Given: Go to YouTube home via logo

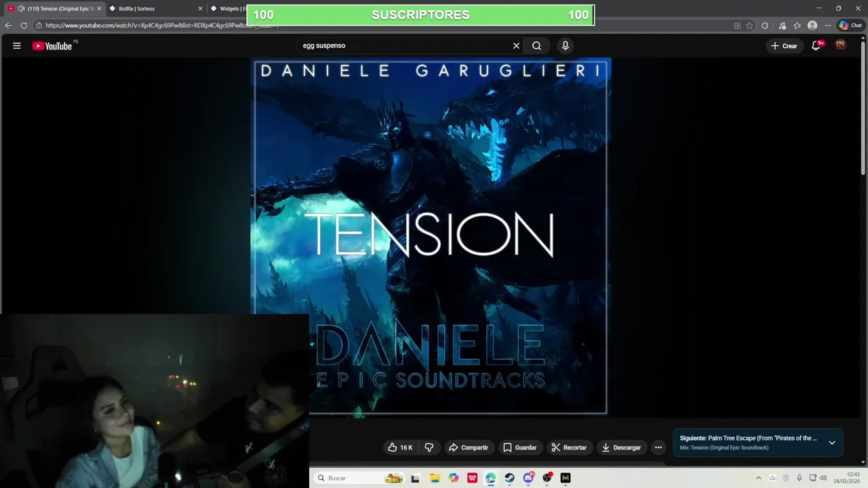Looking at the screenshot, I should pos(52,46).
